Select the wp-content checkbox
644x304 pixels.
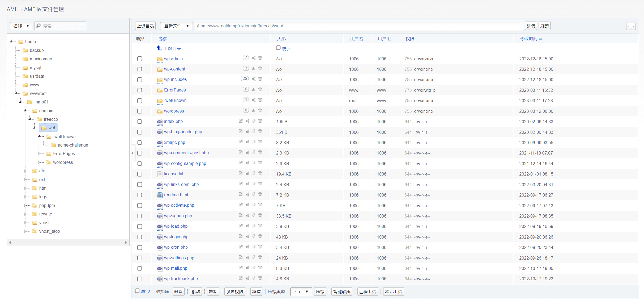point(139,69)
